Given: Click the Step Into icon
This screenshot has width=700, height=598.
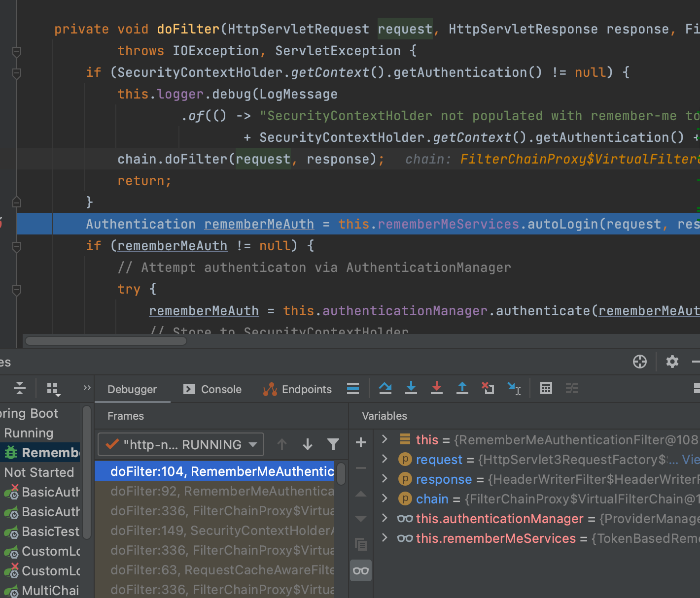Looking at the screenshot, I should (411, 389).
